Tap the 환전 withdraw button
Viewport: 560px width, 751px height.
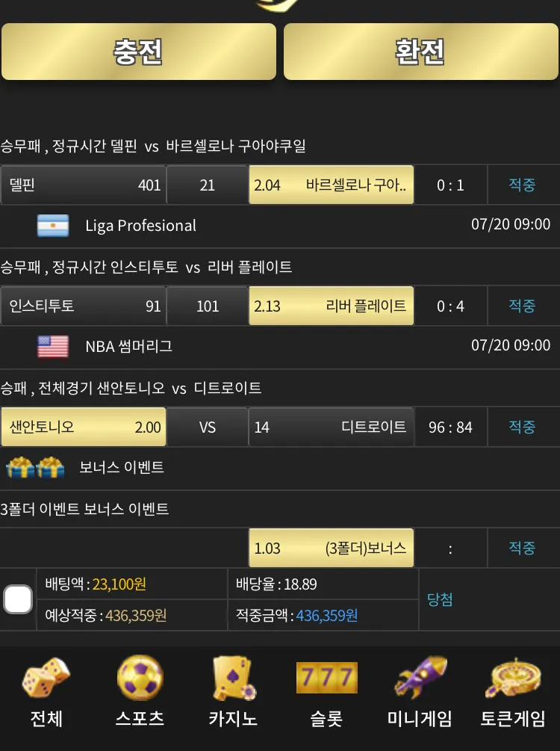(x=420, y=52)
